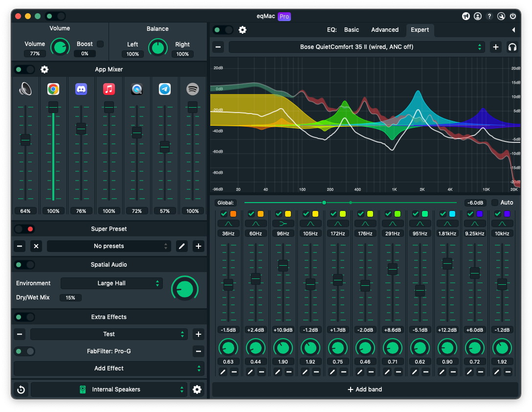Click the power icon in the title bar

pos(513,16)
